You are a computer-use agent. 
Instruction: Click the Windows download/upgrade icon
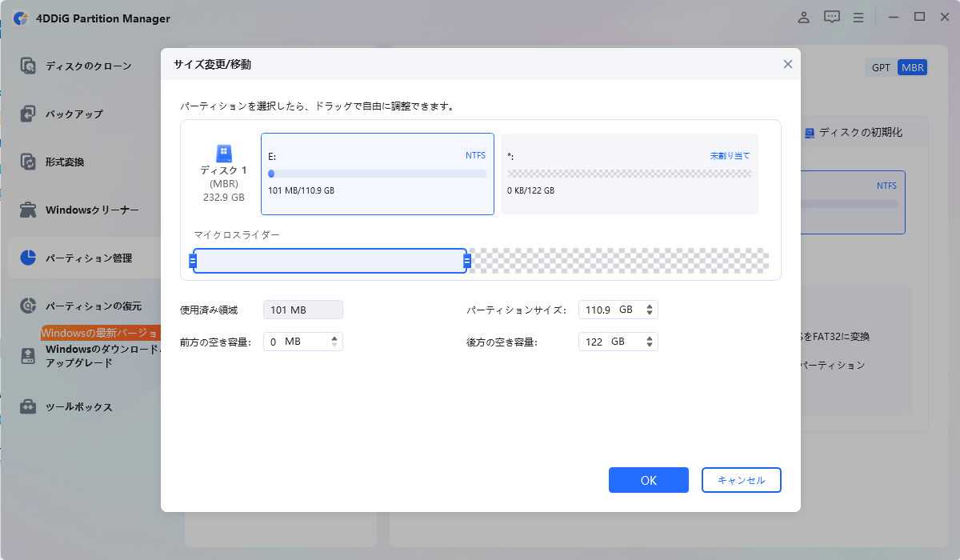(x=28, y=356)
